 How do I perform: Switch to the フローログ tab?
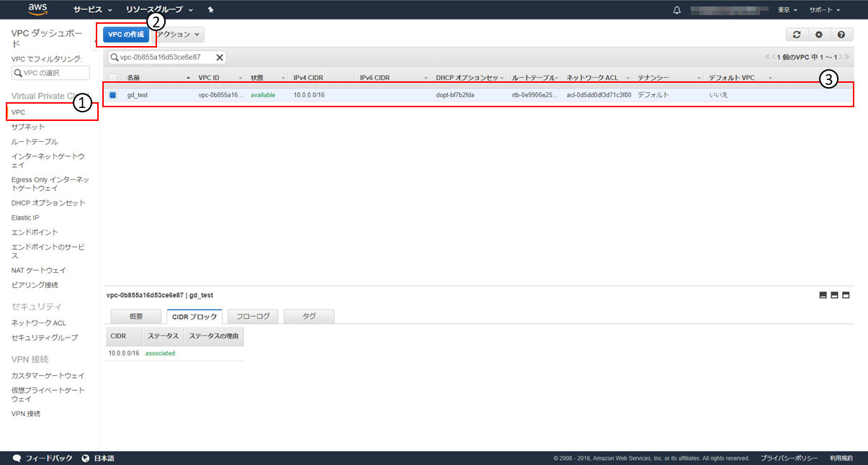pyautogui.click(x=253, y=316)
